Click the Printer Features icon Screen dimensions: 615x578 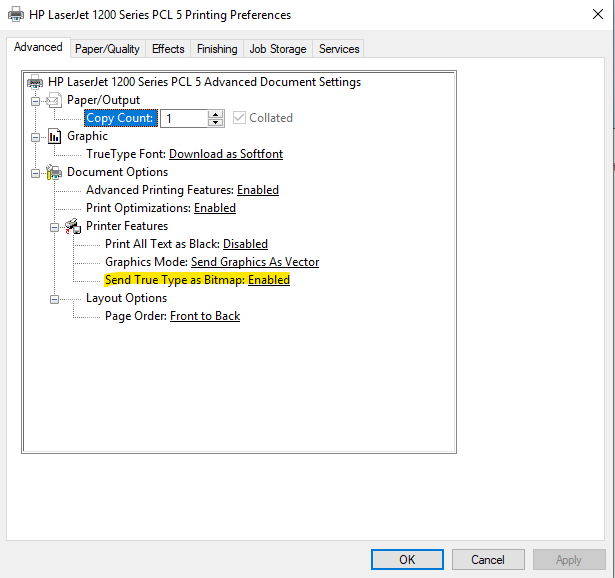(x=73, y=226)
